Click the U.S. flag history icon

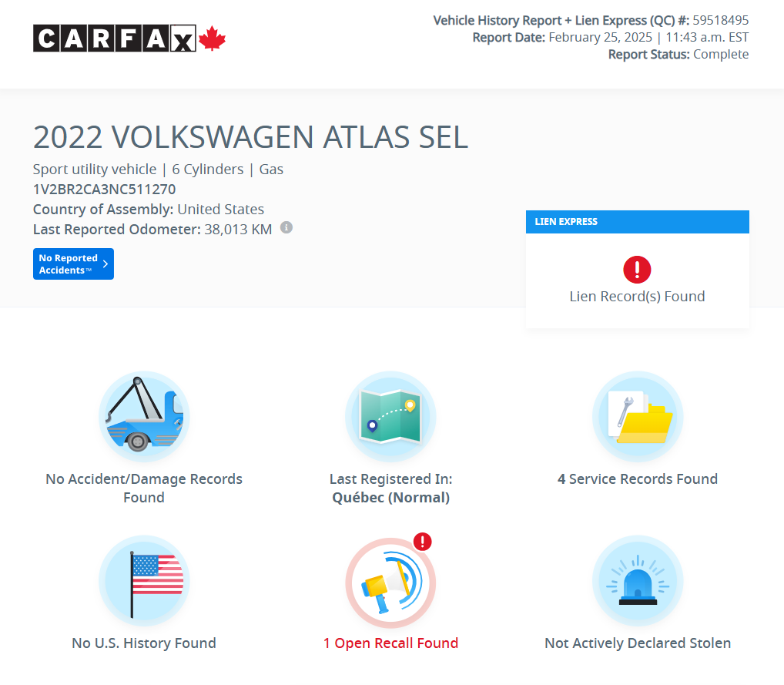[x=144, y=580]
